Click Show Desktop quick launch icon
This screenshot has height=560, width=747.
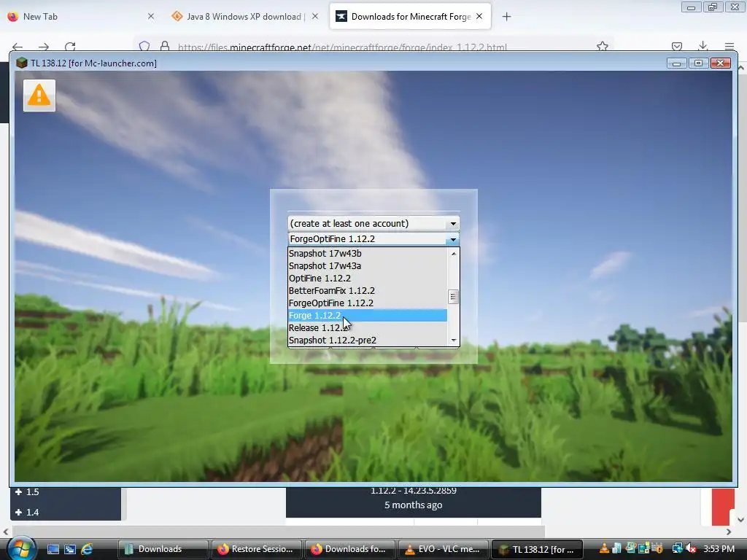click(x=53, y=549)
